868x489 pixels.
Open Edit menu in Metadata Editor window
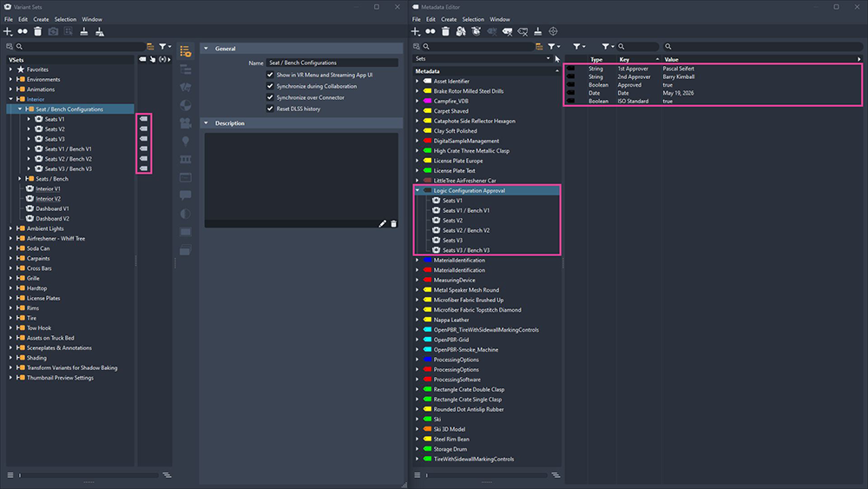[x=431, y=19]
